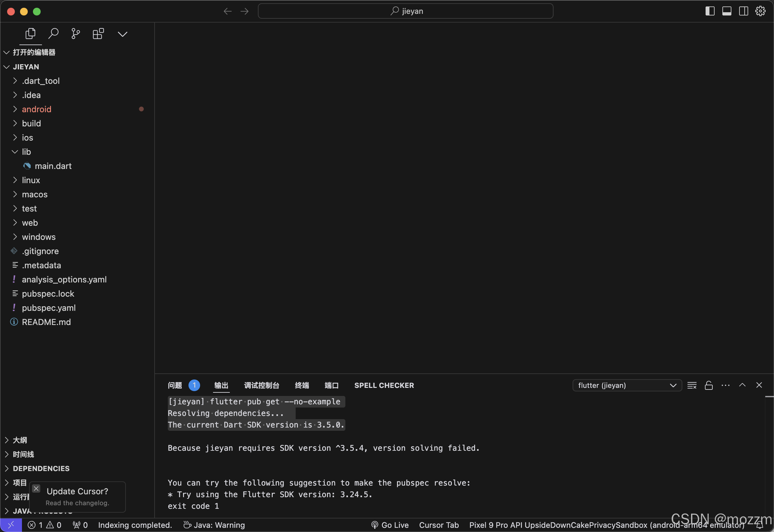Screen dimensions: 774x532
Task: Toggle the bottom panel visibility
Action: point(727,11)
